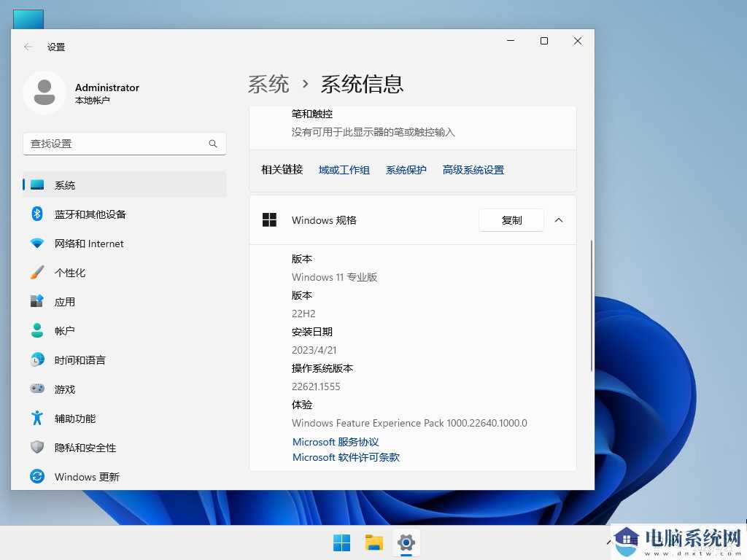Open 帐户 settings page
The width and height of the screenshot is (747, 560).
click(x=124, y=330)
